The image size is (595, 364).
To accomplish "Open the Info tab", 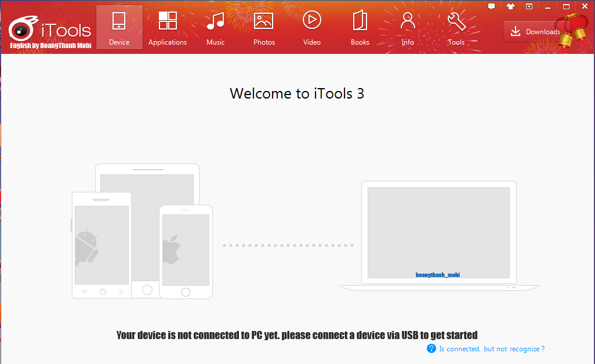I will [x=408, y=27].
